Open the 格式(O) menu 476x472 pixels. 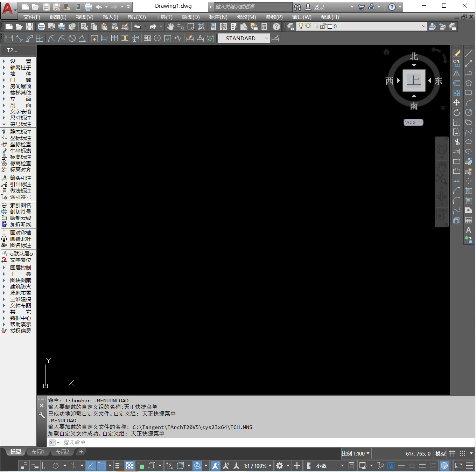[x=136, y=17]
